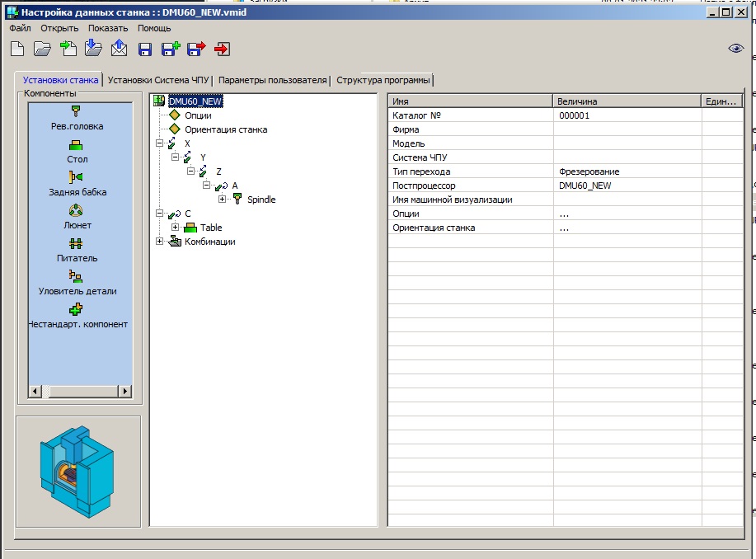Click the rotary axis icon for A
The image size is (756, 559).
pyautogui.click(x=221, y=186)
